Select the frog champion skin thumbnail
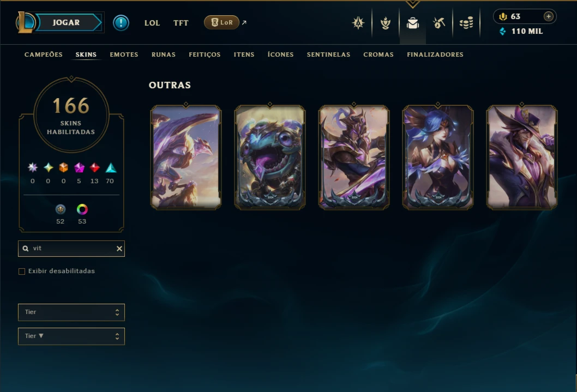The height and width of the screenshot is (392, 577). [x=270, y=158]
